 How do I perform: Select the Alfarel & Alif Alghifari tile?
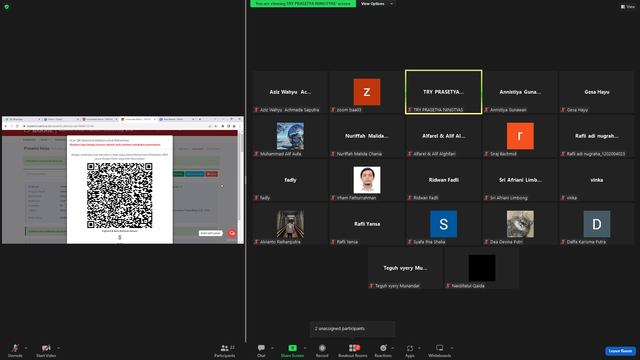444,136
